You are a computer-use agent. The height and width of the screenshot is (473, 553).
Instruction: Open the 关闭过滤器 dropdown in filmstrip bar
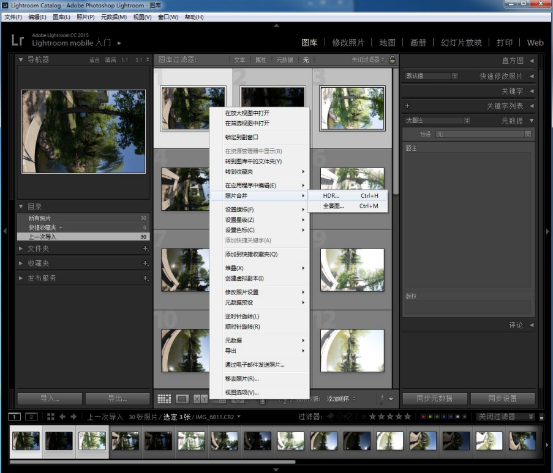505,417
